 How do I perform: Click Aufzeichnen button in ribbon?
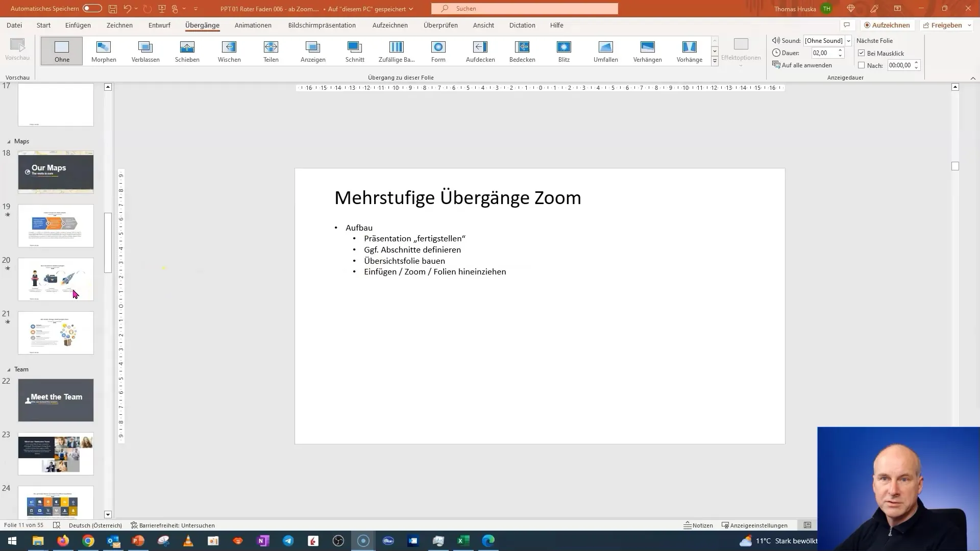pyautogui.click(x=887, y=25)
